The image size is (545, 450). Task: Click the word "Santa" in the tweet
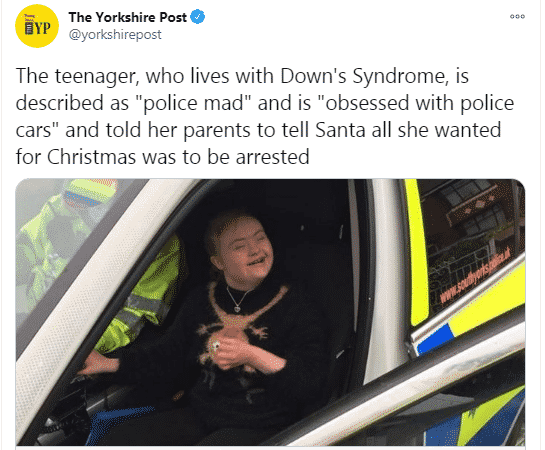(340, 130)
